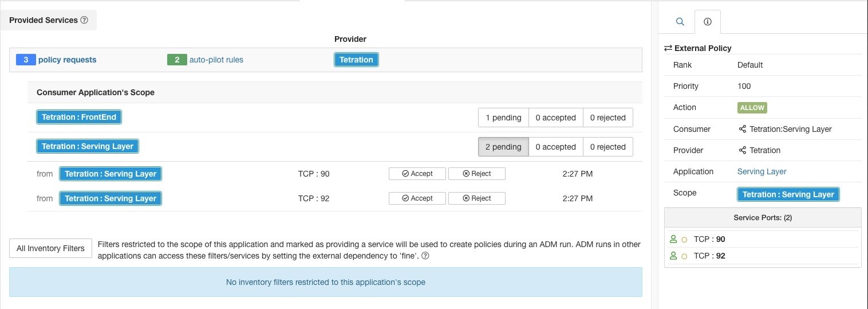Switch to the info tab in side panel
Viewport: 868px width, 309px height.
click(x=707, y=22)
